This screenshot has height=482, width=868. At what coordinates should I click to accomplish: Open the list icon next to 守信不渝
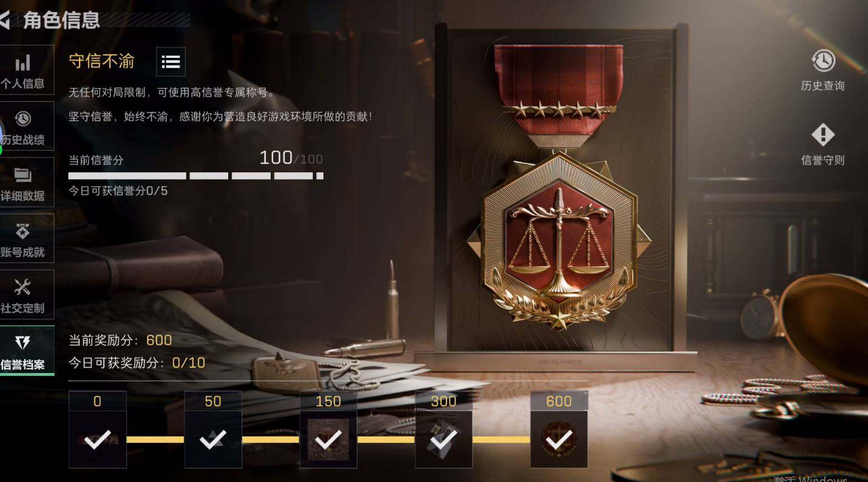coord(171,62)
